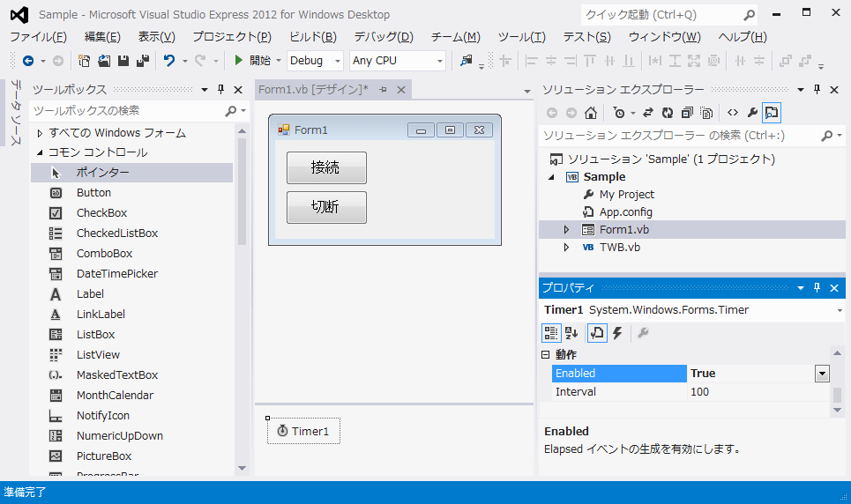Click the Save toolbar icon
The width and height of the screenshot is (851, 504).
point(123,61)
